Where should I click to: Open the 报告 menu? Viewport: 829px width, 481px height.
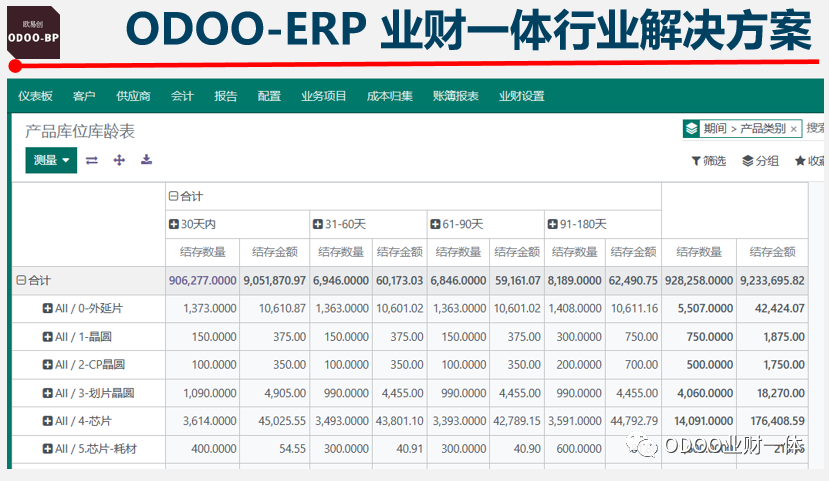(226, 96)
